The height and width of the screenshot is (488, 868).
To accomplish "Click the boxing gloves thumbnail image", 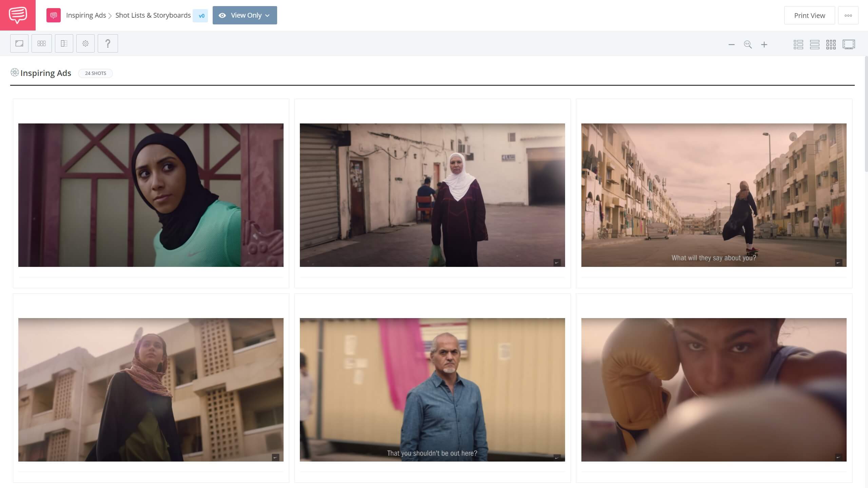I will click(x=714, y=390).
